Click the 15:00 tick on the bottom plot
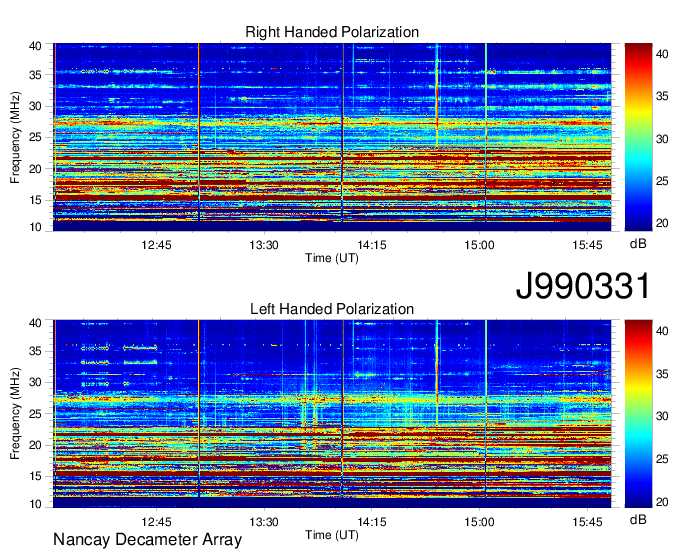 [x=479, y=522]
